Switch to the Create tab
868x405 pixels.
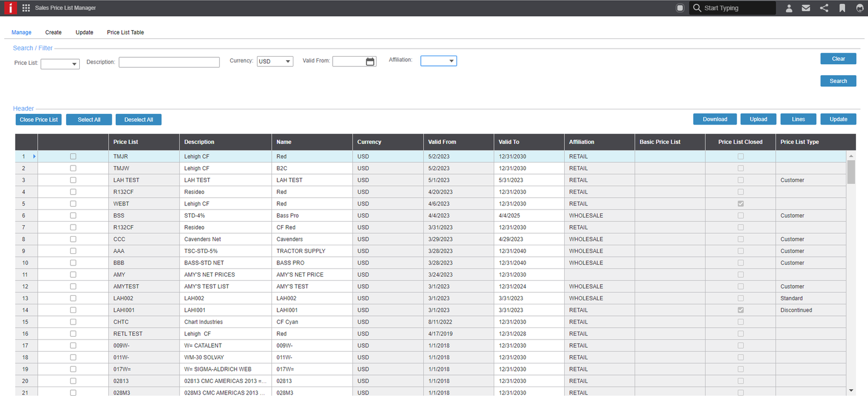[x=53, y=32]
